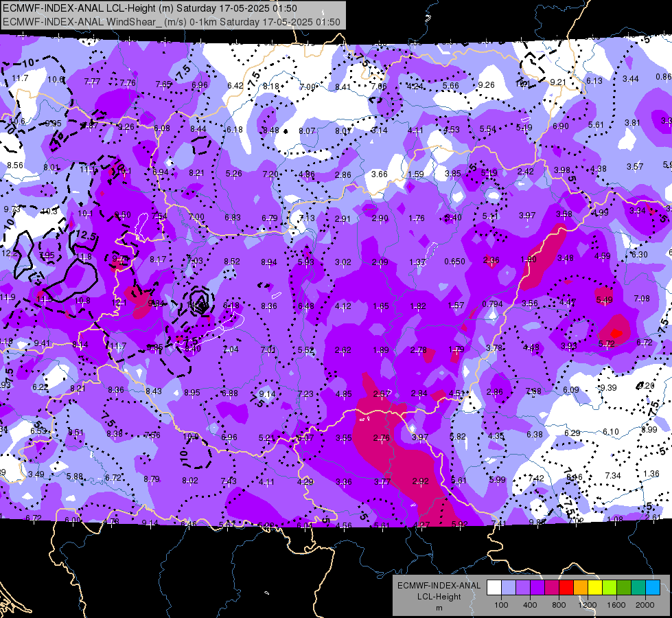672x618 pixels.
Task: Click the wind shear value 5.49
Action: pyautogui.click(x=604, y=300)
